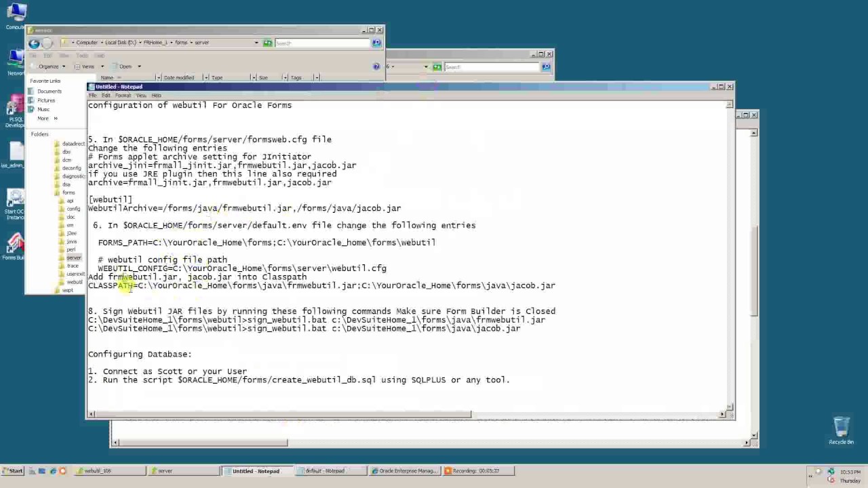The height and width of the screenshot is (488, 868).
Task: Click Computer in Explorer address breadcrumb
Action: [87, 43]
